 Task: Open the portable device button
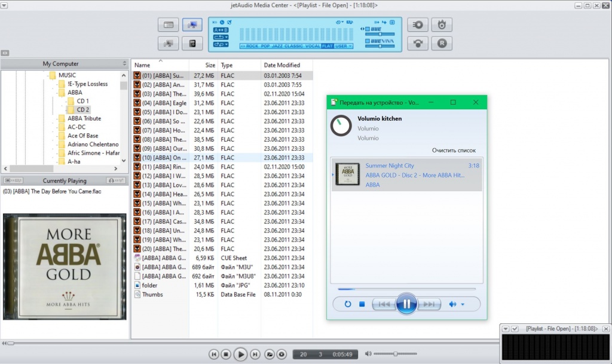tap(192, 43)
